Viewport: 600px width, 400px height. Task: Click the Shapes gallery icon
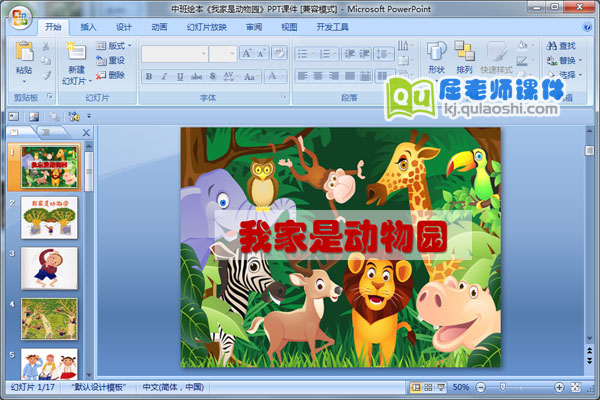click(437, 52)
